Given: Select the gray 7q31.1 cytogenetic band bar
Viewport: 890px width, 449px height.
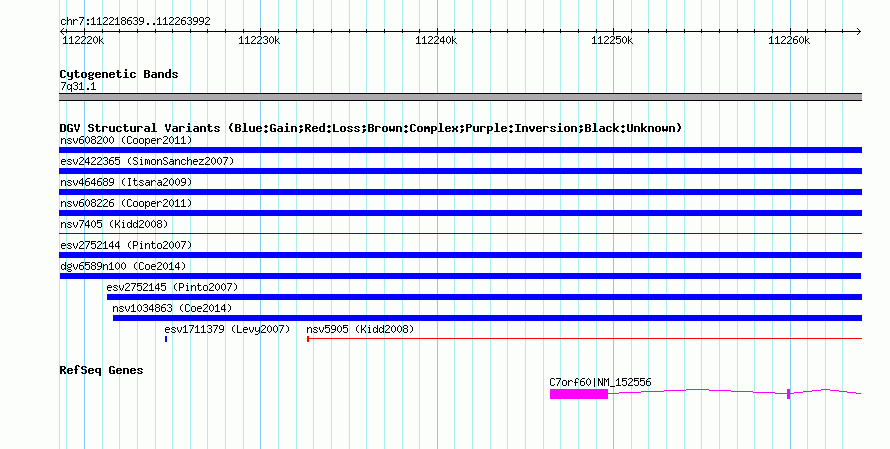Looking at the screenshot, I should (460, 97).
